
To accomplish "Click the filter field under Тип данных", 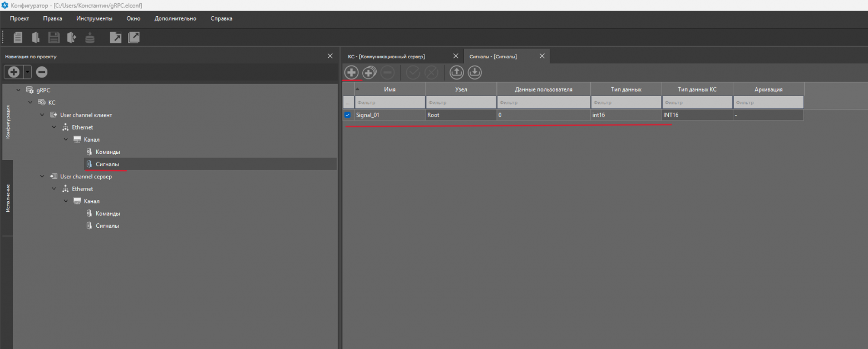I will coord(626,102).
